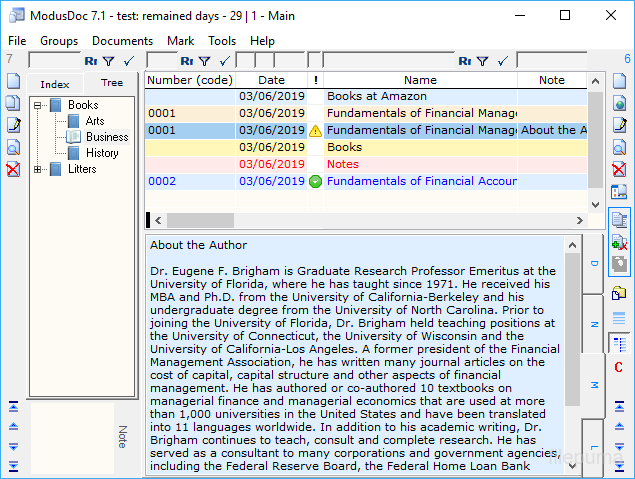Collapse the Books tree node
Viewport: 635px width, 479px height.
click(x=37, y=105)
